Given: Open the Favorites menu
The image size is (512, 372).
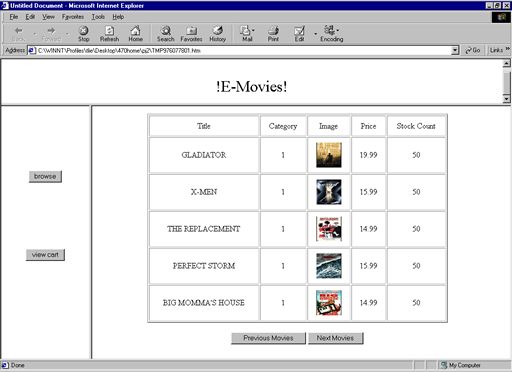Looking at the screenshot, I should point(73,17).
